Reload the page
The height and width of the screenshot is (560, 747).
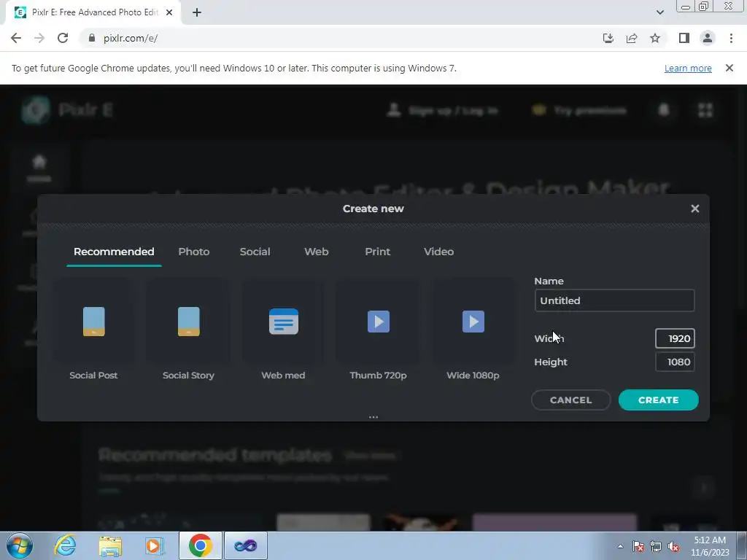63,38
